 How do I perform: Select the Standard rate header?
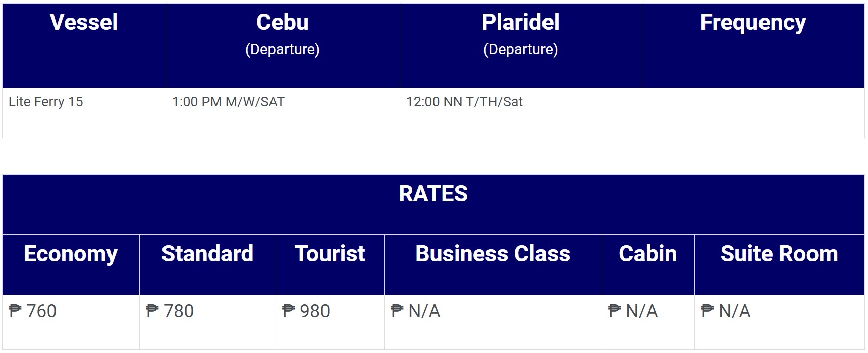point(207,264)
